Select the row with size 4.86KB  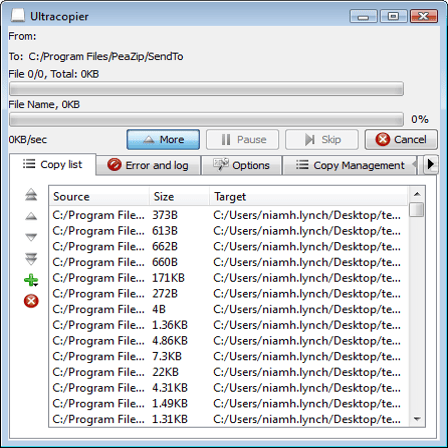tap(228, 340)
